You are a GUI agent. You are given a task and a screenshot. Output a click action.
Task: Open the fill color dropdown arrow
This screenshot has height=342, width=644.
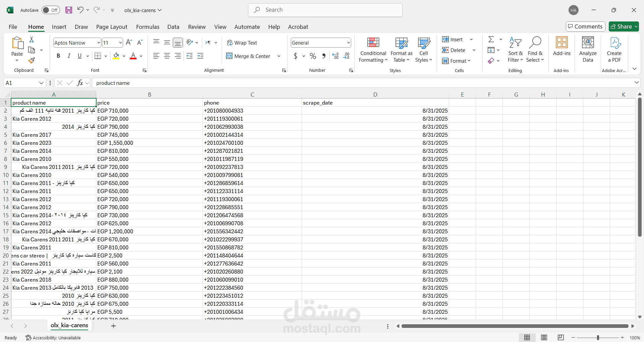123,56
